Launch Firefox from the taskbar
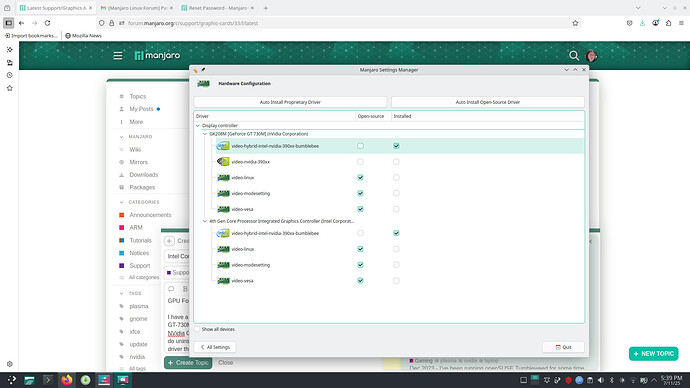The width and height of the screenshot is (690, 388). pyautogui.click(x=67, y=380)
